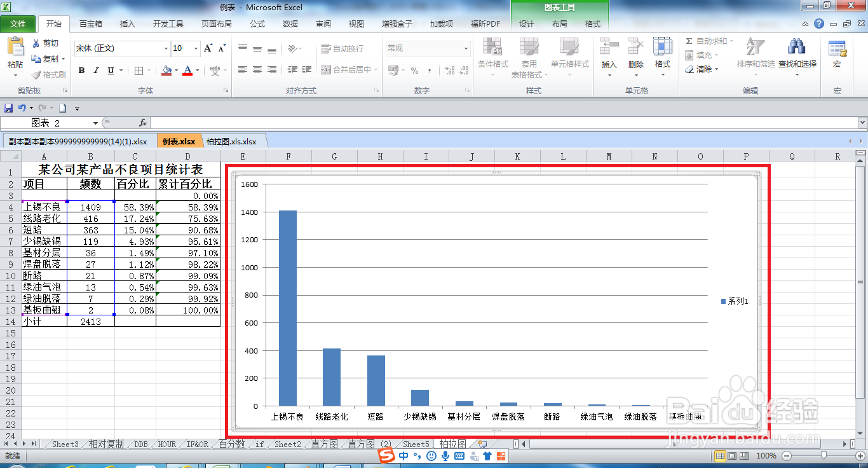Viewport: 868px width, 468px height.
Task: Toggle Underline formatting
Action: [111, 71]
